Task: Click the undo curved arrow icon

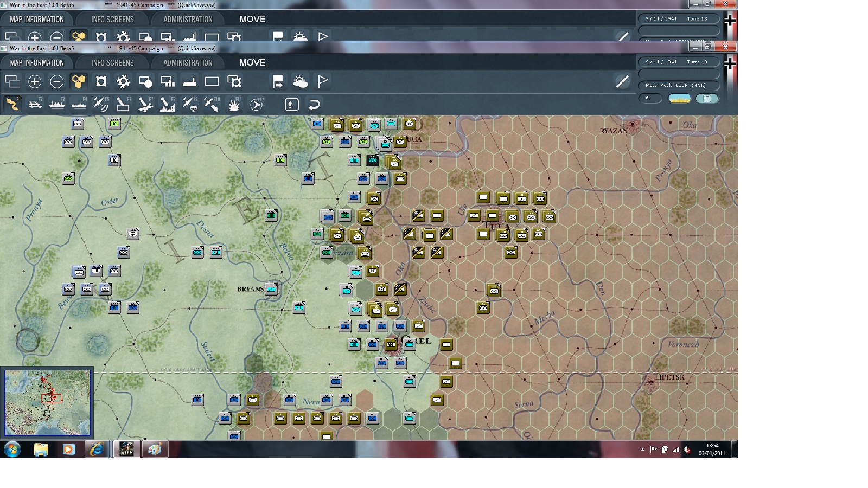Action: (x=314, y=104)
